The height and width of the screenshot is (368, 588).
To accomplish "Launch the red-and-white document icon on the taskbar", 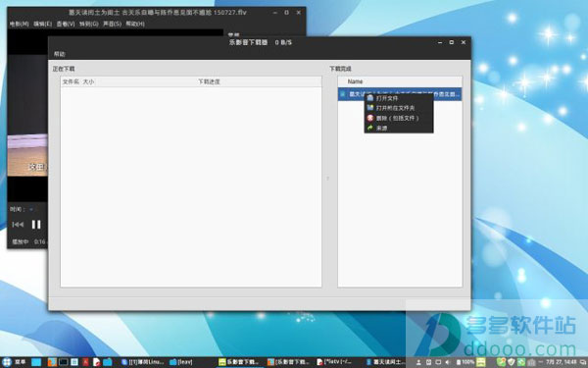I will (96, 362).
